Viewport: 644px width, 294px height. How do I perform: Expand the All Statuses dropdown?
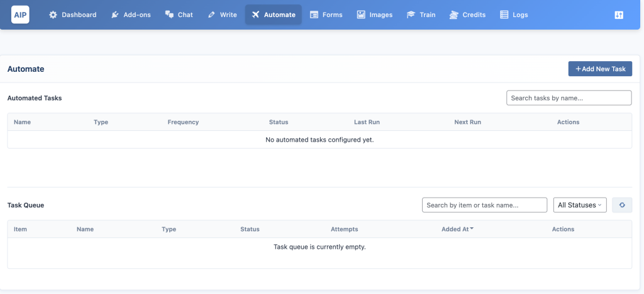pos(580,205)
